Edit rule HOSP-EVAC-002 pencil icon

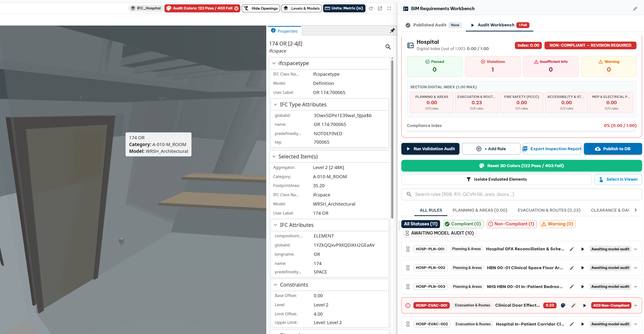572,324
